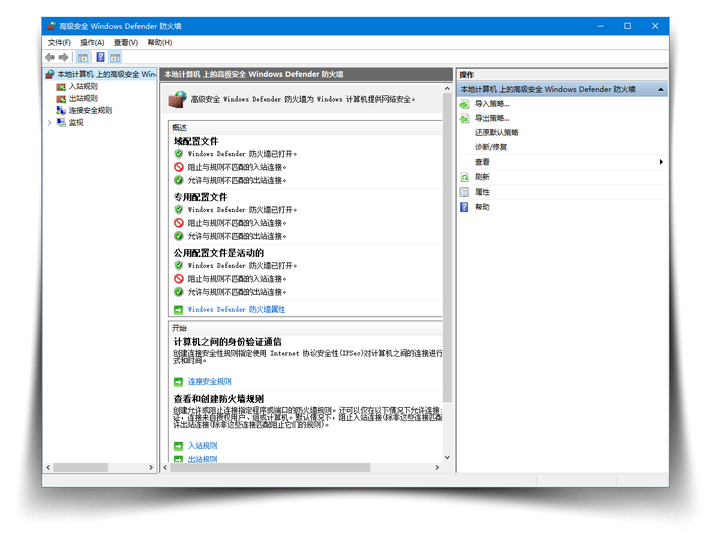The width and height of the screenshot is (720, 544).
Task: Click center pane vertical scrollbar down arrow
Action: (447, 457)
